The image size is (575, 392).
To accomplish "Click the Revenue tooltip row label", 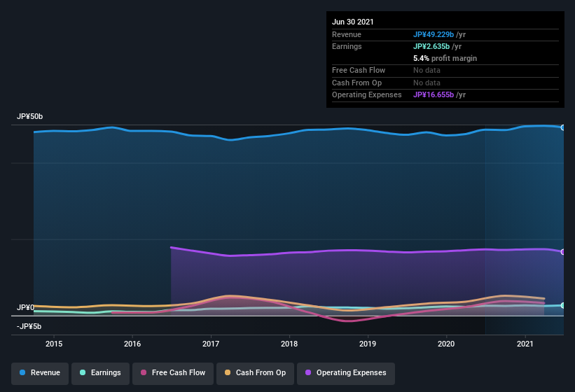I will click(347, 34).
